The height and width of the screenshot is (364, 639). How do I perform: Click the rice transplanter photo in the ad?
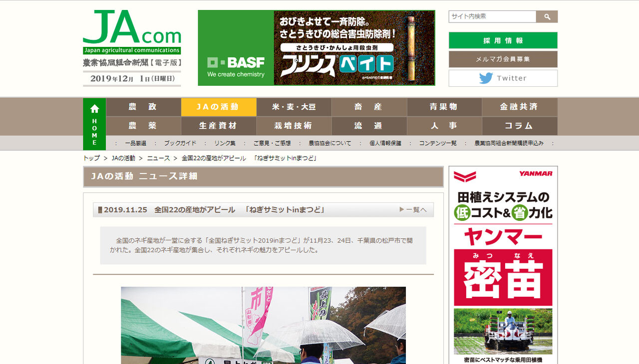click(503, 331)
